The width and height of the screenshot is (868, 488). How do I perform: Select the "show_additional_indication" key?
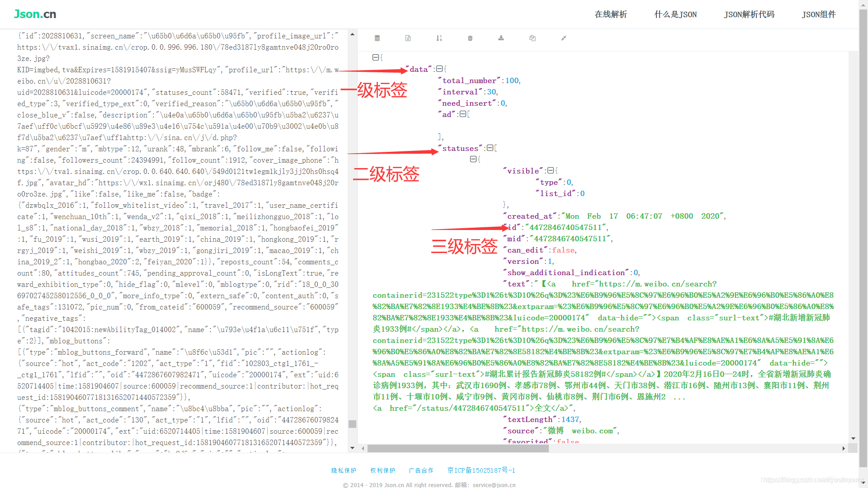pos(566,272)
